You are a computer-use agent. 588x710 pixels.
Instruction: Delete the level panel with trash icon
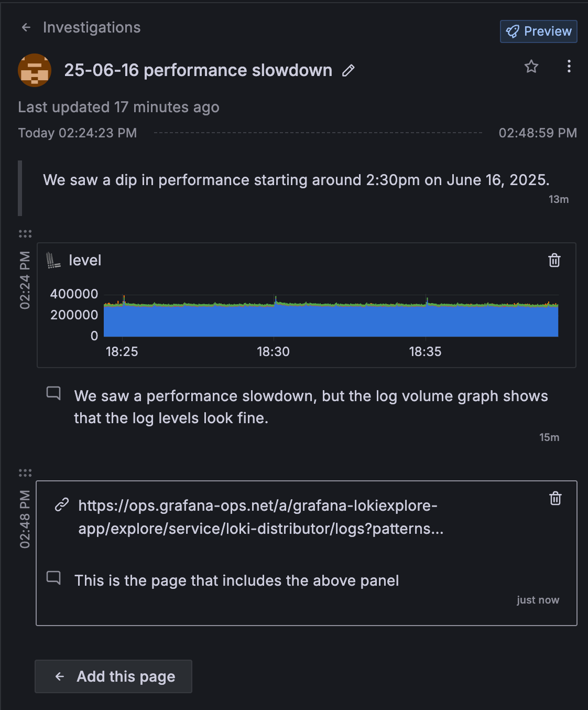pos(554,261)
